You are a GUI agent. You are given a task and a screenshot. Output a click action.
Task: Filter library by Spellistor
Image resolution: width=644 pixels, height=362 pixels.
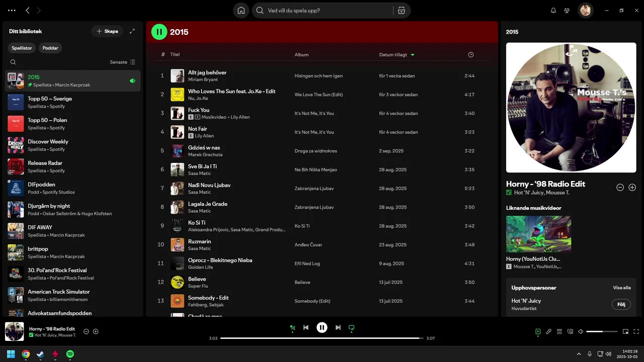[22, 48]
